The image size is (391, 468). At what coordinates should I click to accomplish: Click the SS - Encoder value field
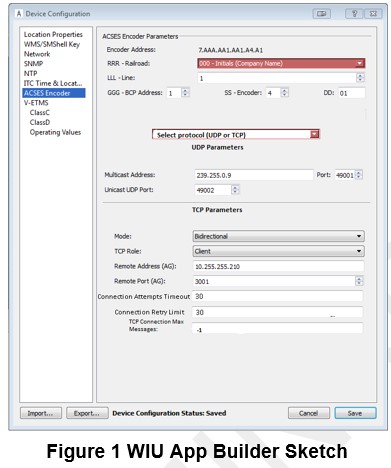click(x=273, y=93)
